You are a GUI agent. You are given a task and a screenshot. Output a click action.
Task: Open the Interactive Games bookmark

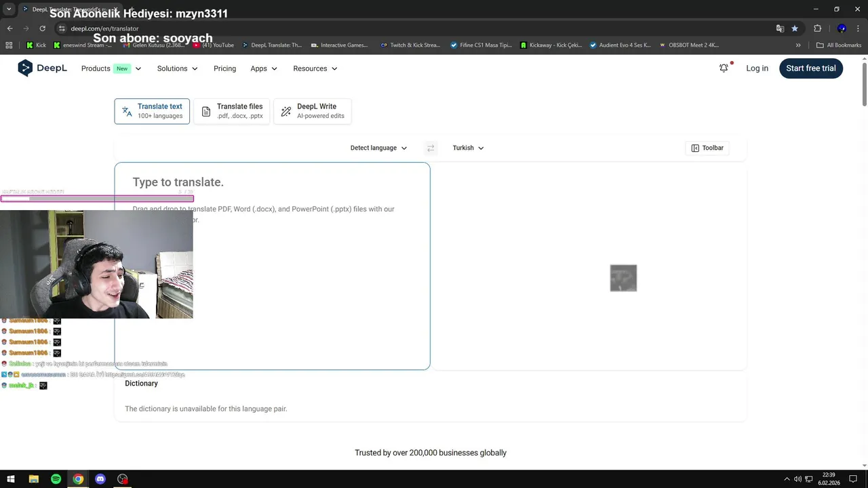(x=339, y=45)
